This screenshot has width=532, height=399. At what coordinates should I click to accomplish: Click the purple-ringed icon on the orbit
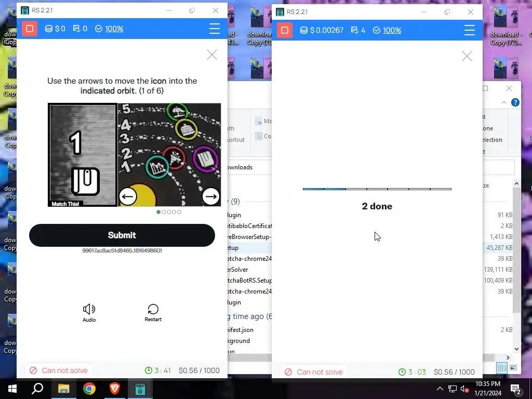[206, 159]
